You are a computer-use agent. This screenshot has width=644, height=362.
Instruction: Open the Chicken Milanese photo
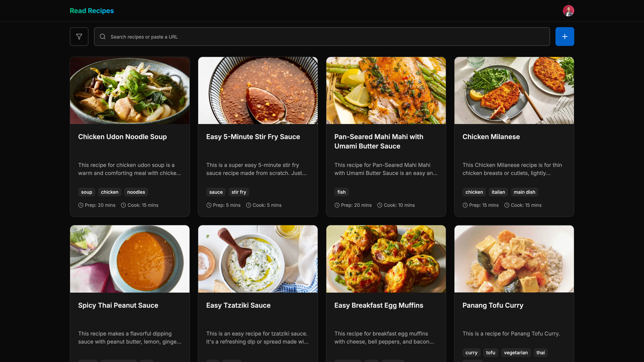click(514, 90)
